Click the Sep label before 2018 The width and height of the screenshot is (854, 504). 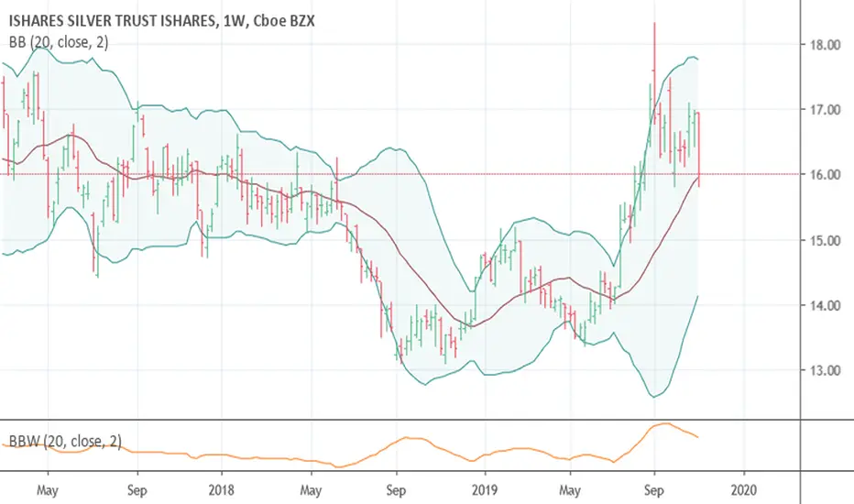(137, 490)
